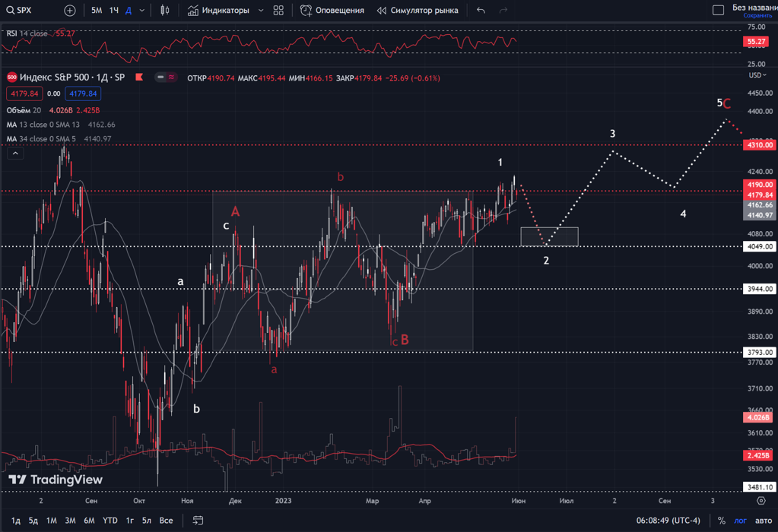The width and height of the screenshot is (778, 532).
Task: Toggle the percent scale mode
Action: pyautogui.click(x=721, y=521)
